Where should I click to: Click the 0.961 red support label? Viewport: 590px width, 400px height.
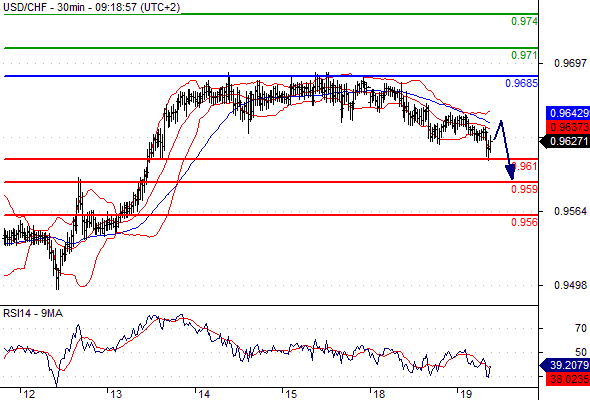pyautogui.click(x=524, y=166)
